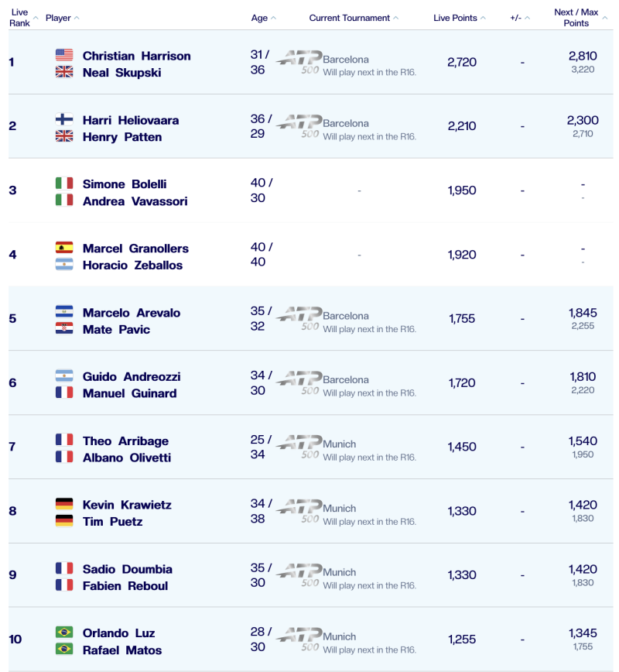Click the Brazil flag beside Orlando Luz
619x672 pixels.
64,633
